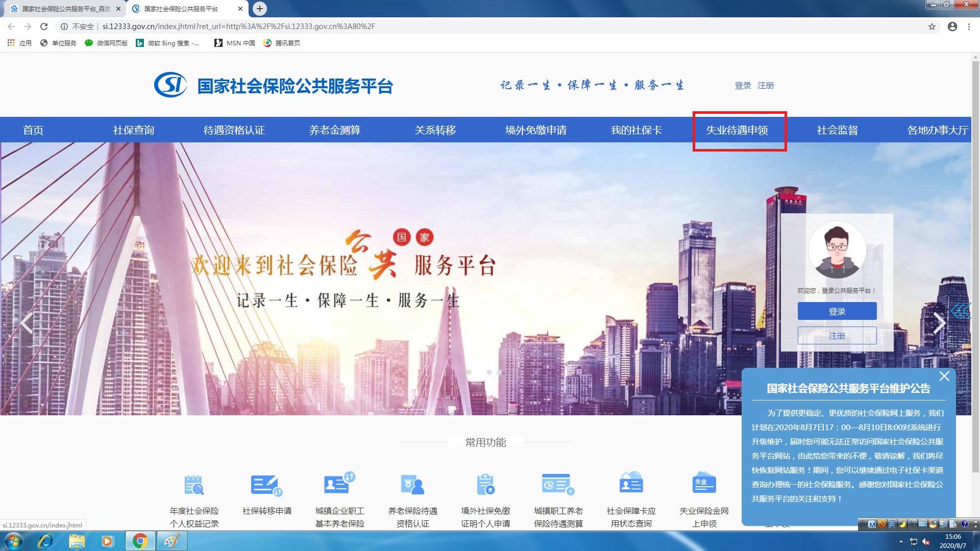Open 社会监督 nav item
Screen dimensions: 980x551
pyautogui.click(x=838, y=130)
